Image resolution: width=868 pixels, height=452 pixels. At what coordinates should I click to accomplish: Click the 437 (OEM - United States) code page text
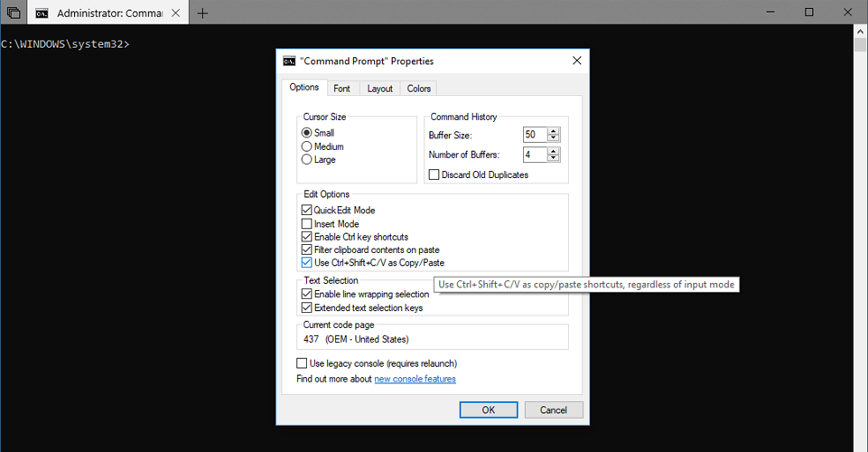pos(356,339)
